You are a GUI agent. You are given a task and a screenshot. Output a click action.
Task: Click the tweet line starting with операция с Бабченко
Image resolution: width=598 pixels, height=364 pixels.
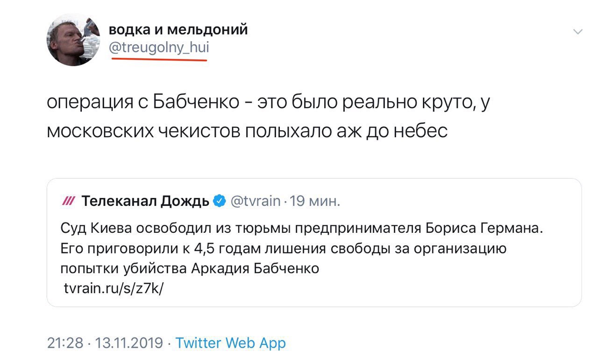point(267,102)
